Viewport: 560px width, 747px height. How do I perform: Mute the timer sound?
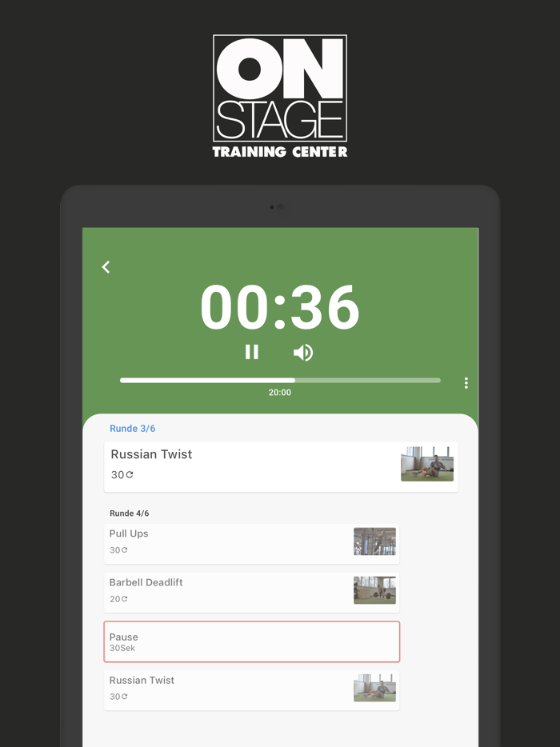303,353
